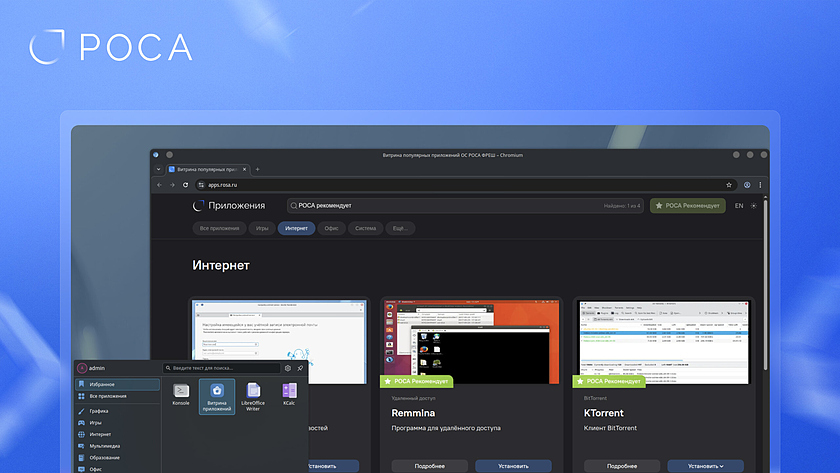Choose Все приложения in the launcher sidebar
This screenshot has width=840, height=473.
[x=116, y=397]
